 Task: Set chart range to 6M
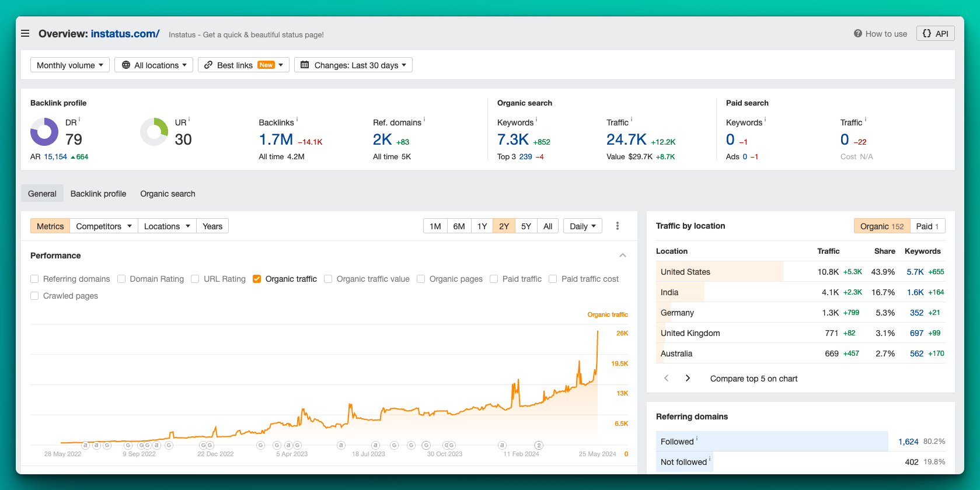tap(459, 226)
